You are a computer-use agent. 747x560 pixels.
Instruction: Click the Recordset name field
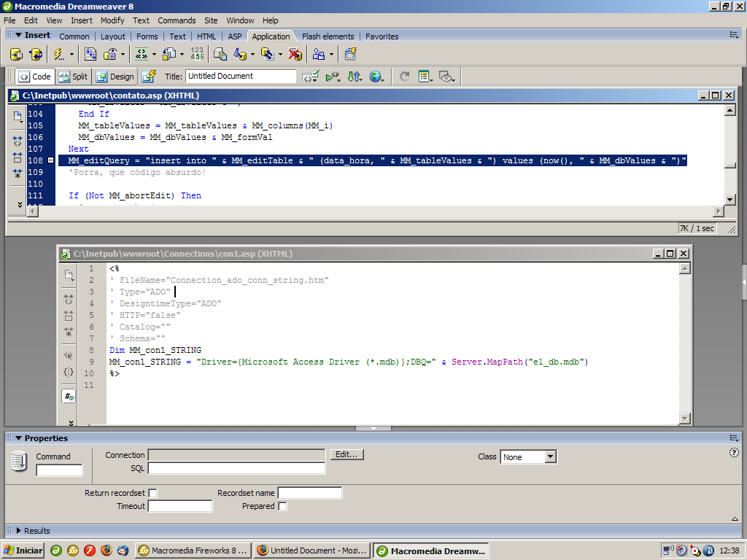point(309,494)
